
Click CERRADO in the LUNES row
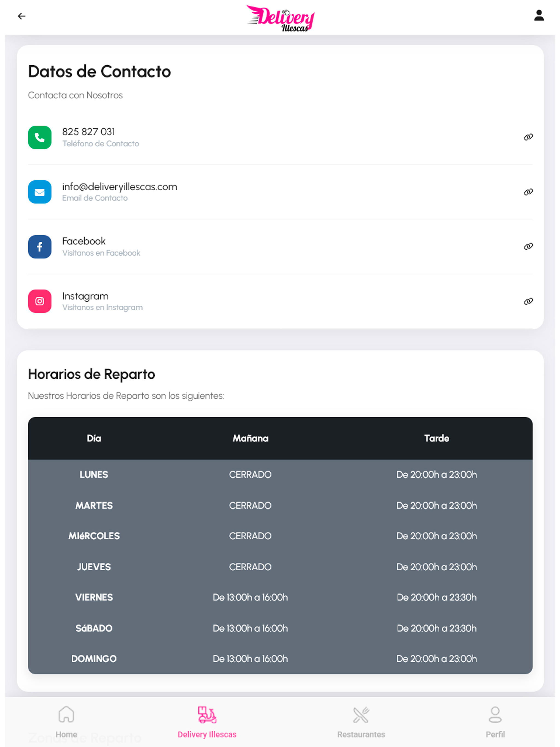tap(250, 475)
